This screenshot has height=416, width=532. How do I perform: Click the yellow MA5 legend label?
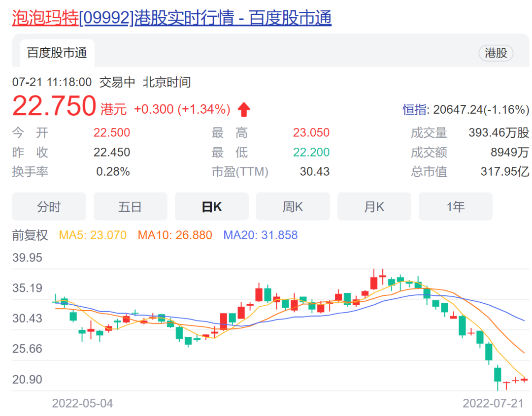tap(93, 235)
